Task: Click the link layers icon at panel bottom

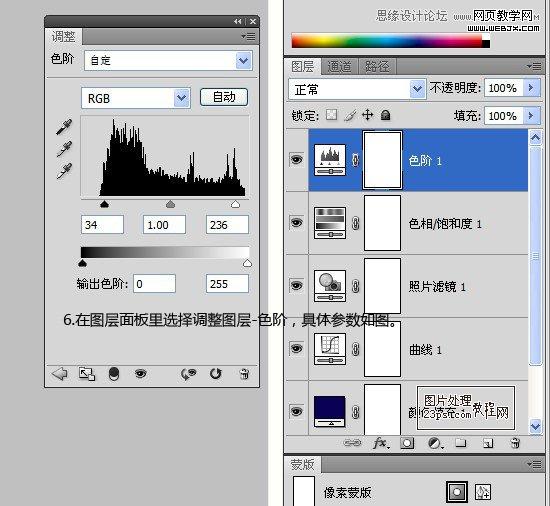Action: point(352,444)
